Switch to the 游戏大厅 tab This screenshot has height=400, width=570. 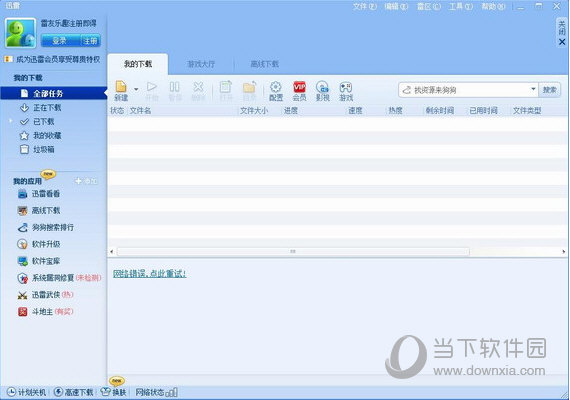201,64
